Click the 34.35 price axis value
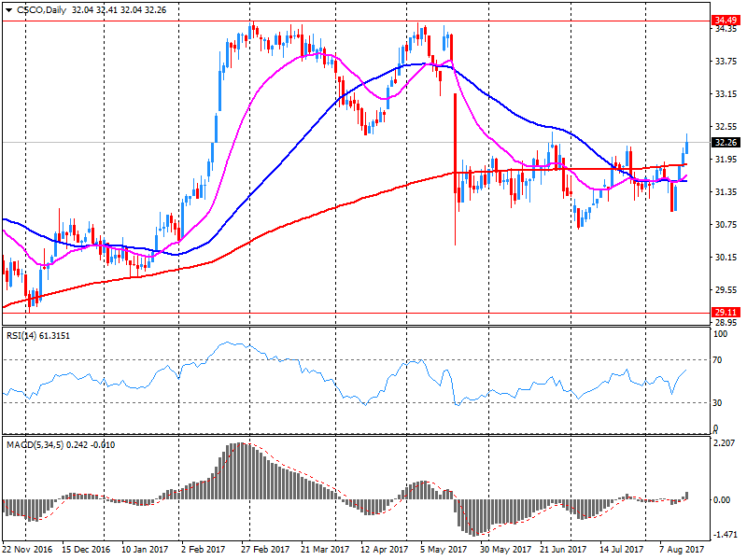The width and height of the screenshot is (747, 560). tap(726, 29)
